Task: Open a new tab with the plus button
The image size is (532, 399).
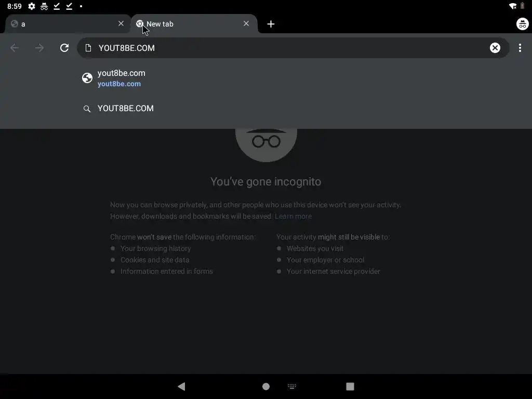Action: [x=271, y=24]
